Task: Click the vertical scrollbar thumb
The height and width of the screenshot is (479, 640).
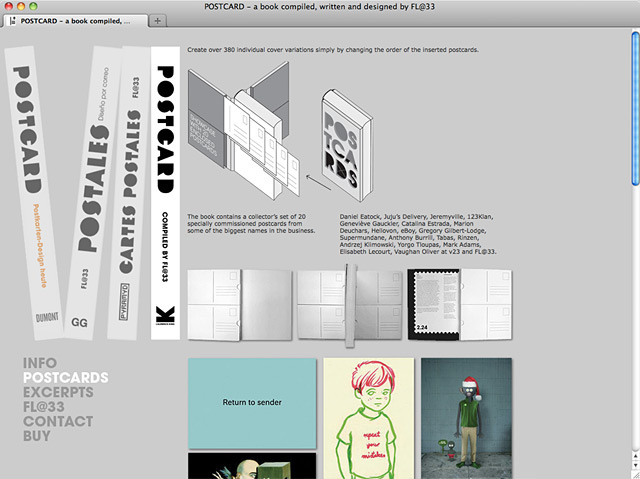Action: [636, 108]
